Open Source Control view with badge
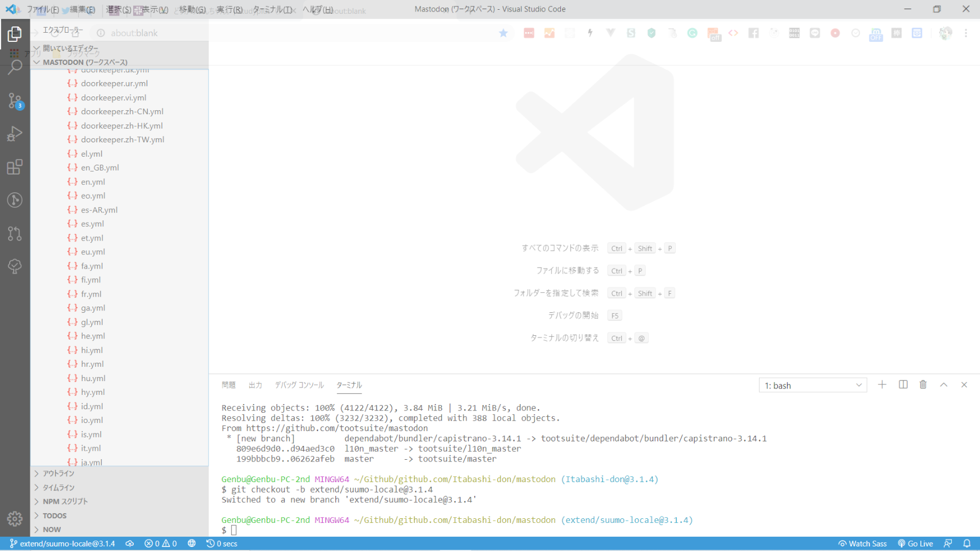980x551 pixels. 15,100
